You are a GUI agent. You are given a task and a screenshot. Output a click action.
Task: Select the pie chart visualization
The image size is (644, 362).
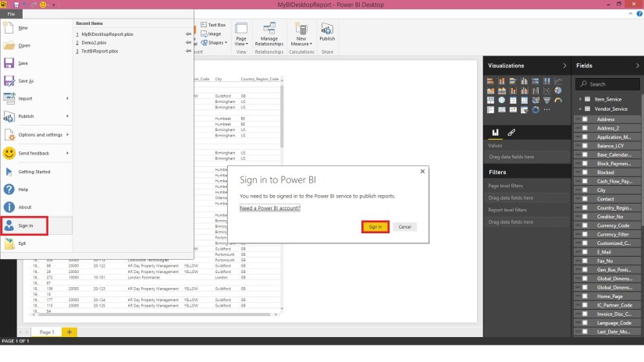[558, 90]
